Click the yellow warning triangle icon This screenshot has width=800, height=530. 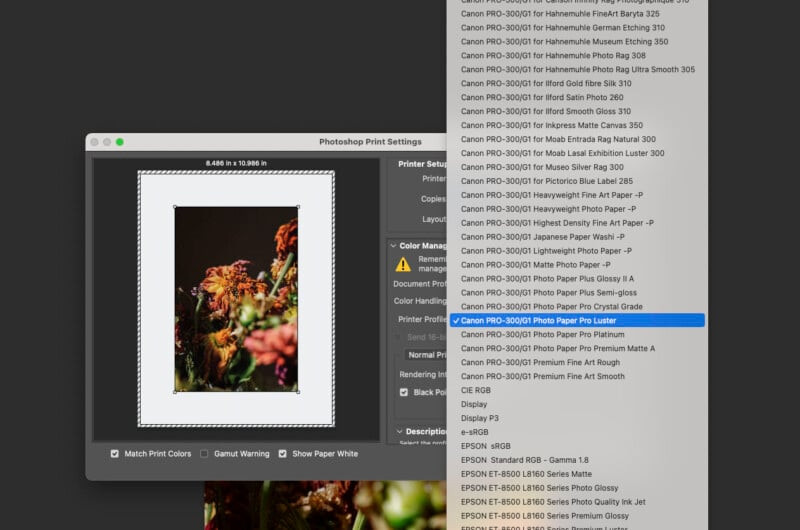point(403,264)
